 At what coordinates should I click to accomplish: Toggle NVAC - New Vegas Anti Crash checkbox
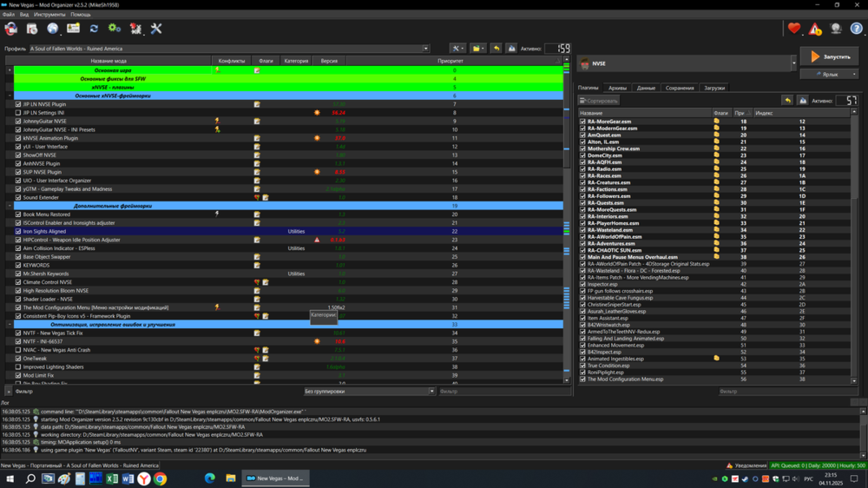pos(18,350)
